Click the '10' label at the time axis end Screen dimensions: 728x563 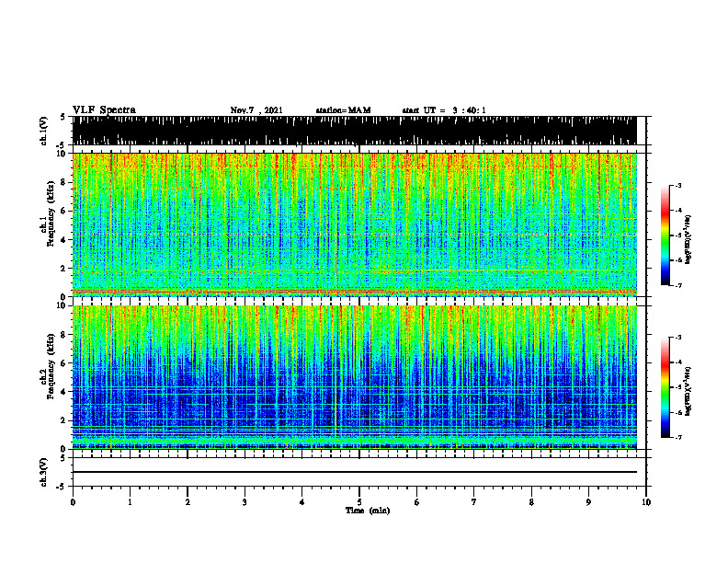coord(646,502)
